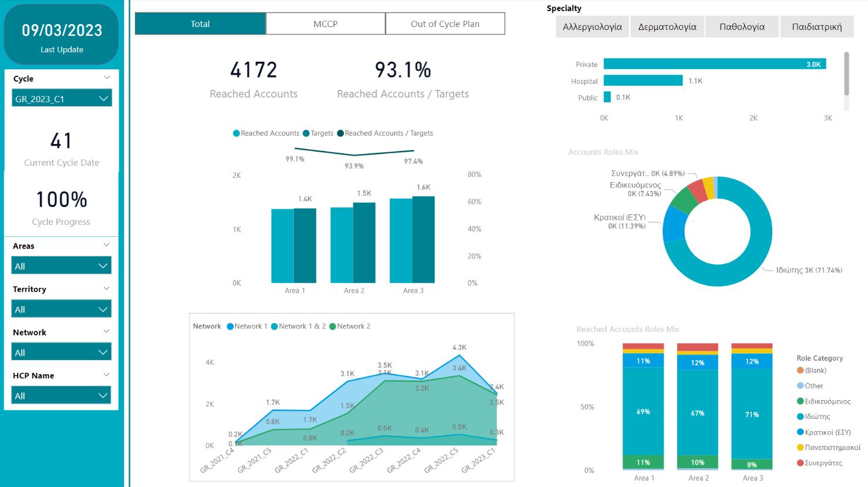Click the Network 2 legend marker
Screen dimensions: 868x487
pyautogui.click(x=333, y=327)
